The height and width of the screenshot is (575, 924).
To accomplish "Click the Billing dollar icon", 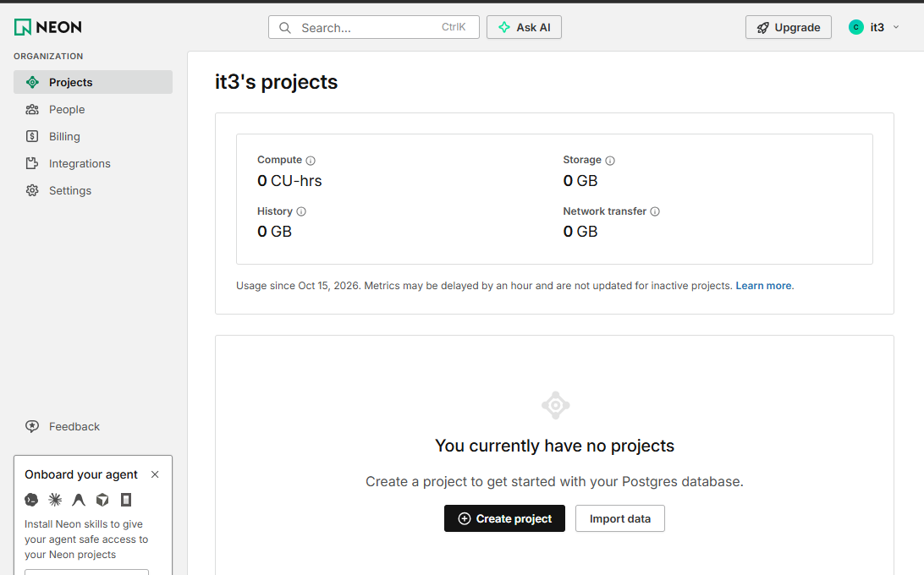I will tap(32, 136).
